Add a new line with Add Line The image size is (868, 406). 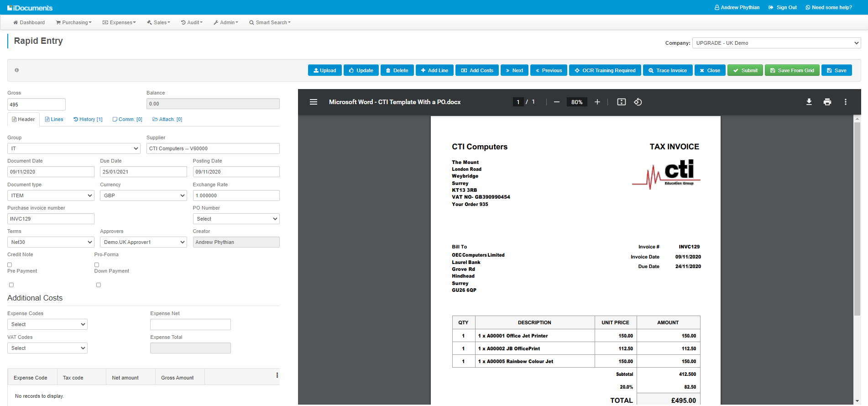(434, 70)
